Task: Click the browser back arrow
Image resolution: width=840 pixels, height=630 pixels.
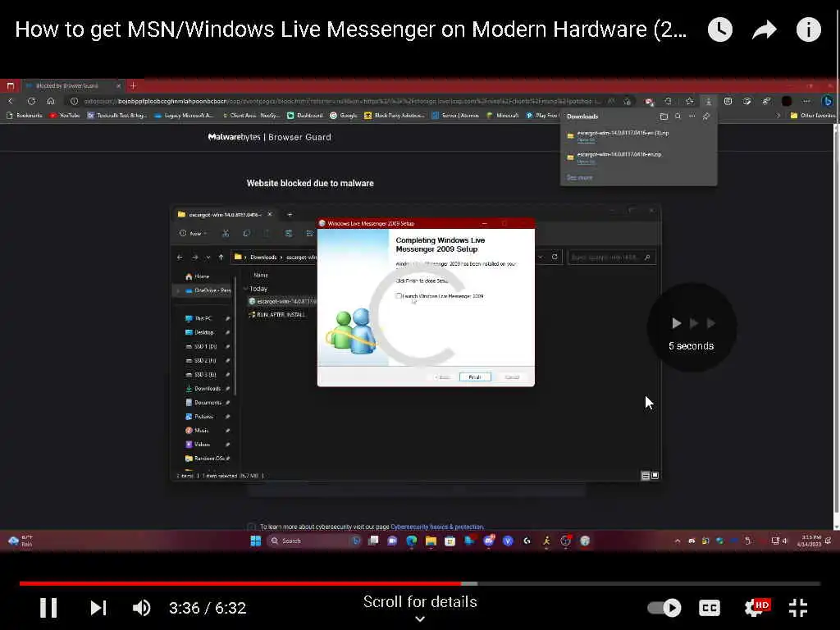Action: point(11,101)
